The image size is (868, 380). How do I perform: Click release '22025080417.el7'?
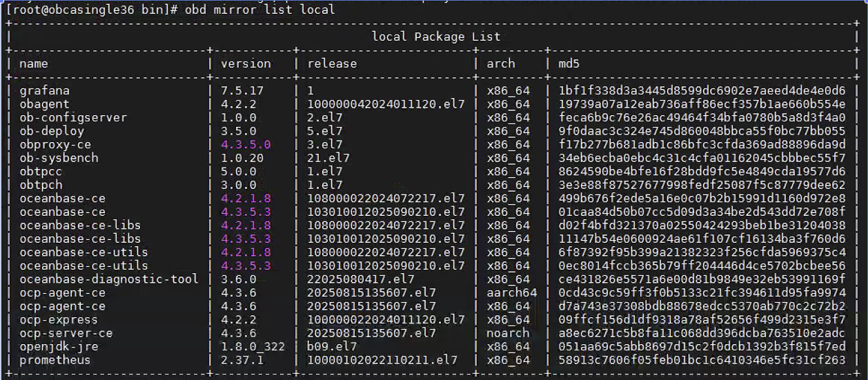tap(361, 279)
